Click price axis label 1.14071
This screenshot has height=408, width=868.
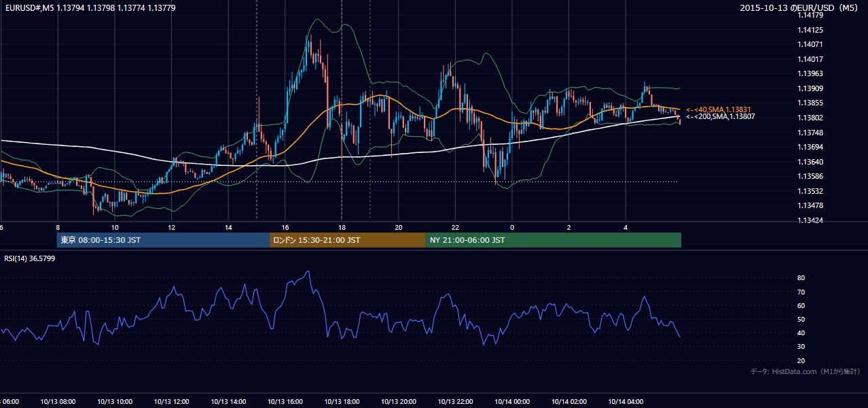point(810,45)
